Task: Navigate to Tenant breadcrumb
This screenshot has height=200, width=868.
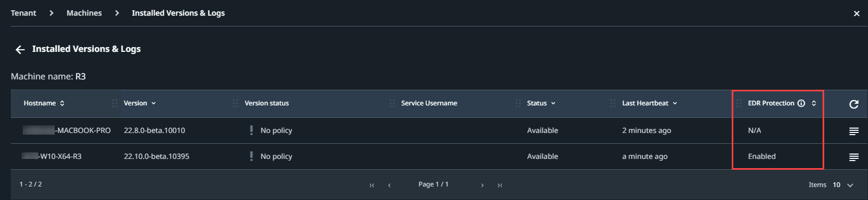Action: pos(23,13)
